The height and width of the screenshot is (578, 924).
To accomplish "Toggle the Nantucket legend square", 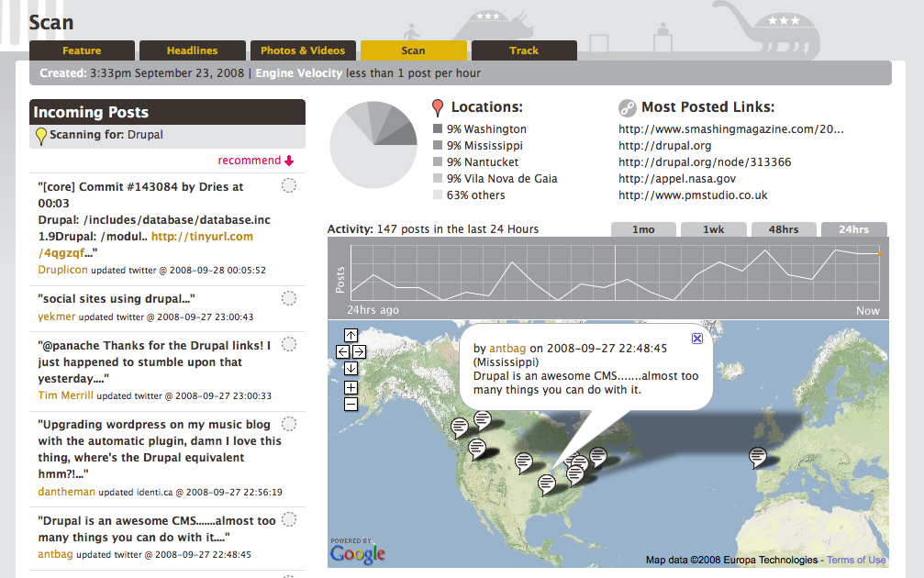I will (436, 160).
